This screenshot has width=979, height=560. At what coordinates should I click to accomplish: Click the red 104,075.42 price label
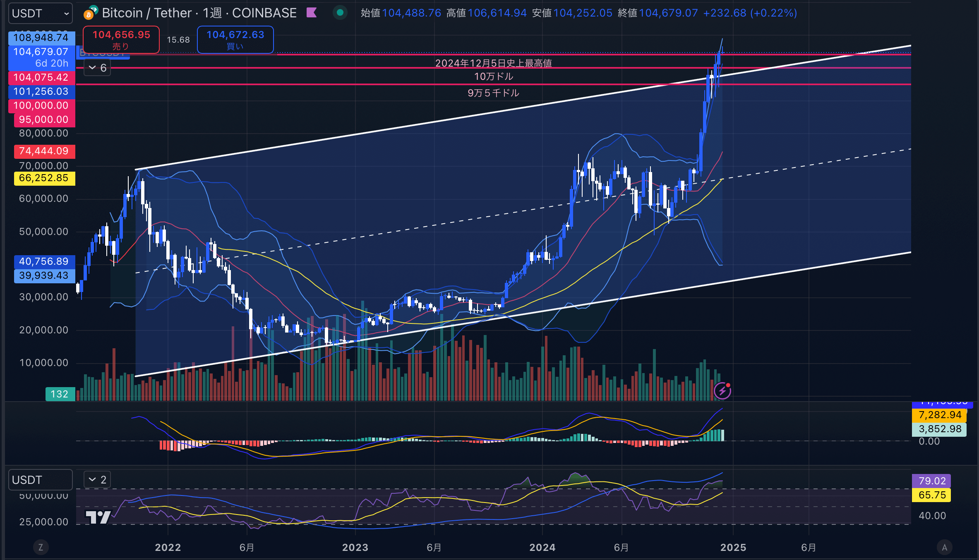42,77
